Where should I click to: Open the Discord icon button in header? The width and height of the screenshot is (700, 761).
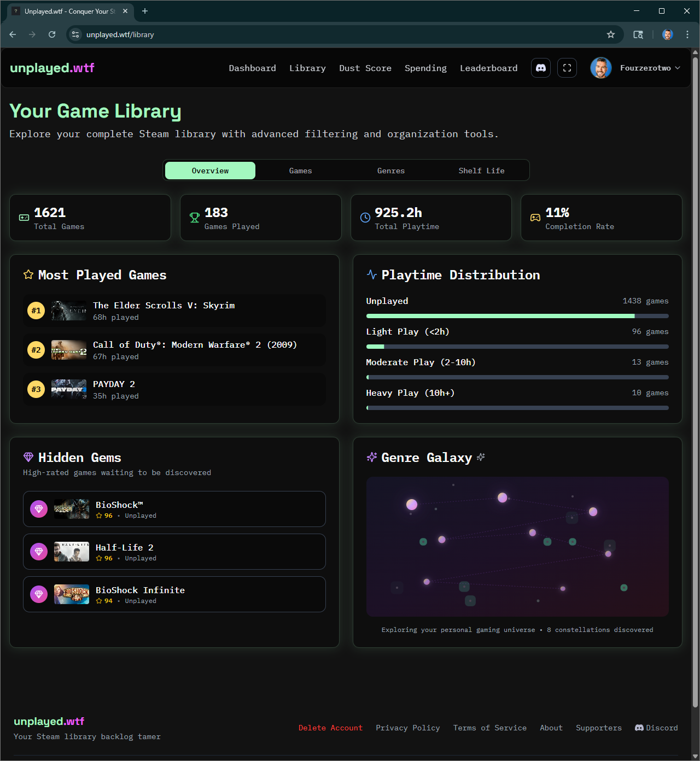(541, 68)
